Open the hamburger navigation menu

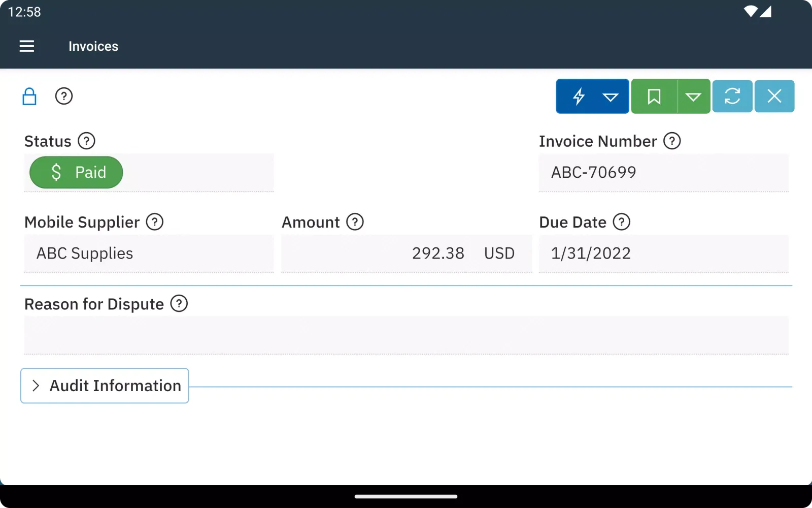pos(27,46)
